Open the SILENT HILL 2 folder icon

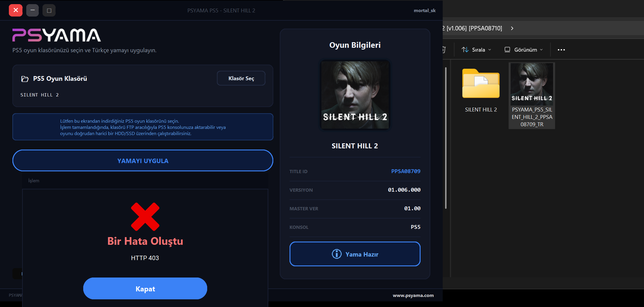point(481,83)
